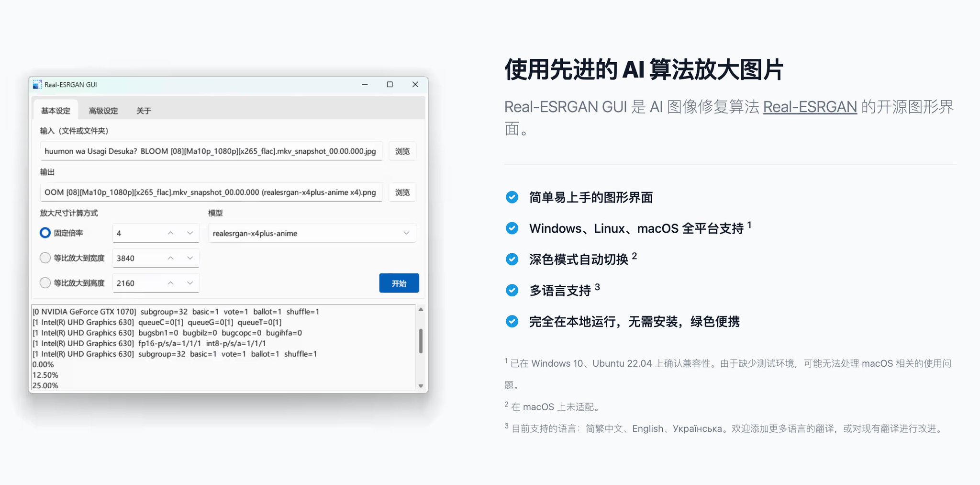The height and width of the screenshot is (485, 980).
Task: Decrease the fixed scale value 4
Action: click(x=190, y=233)
